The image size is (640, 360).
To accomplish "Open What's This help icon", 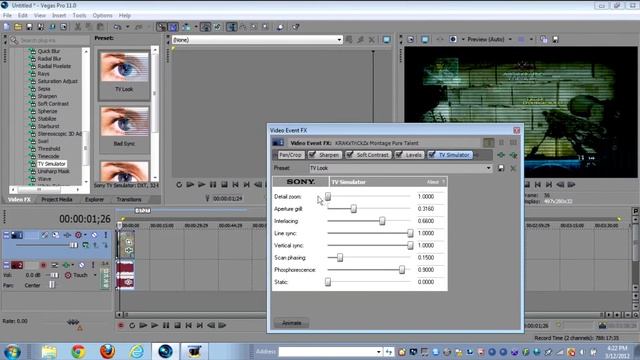I will pyautogui.click(x=296, y=27).
